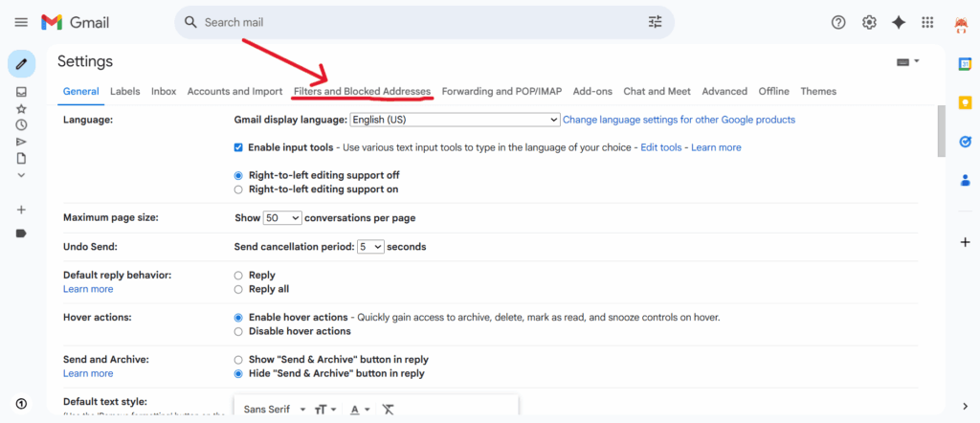Viewport: 980px width, 423px height.
Task: Open Filters and Blocked Addresses tab
Action: coord(362,91)
